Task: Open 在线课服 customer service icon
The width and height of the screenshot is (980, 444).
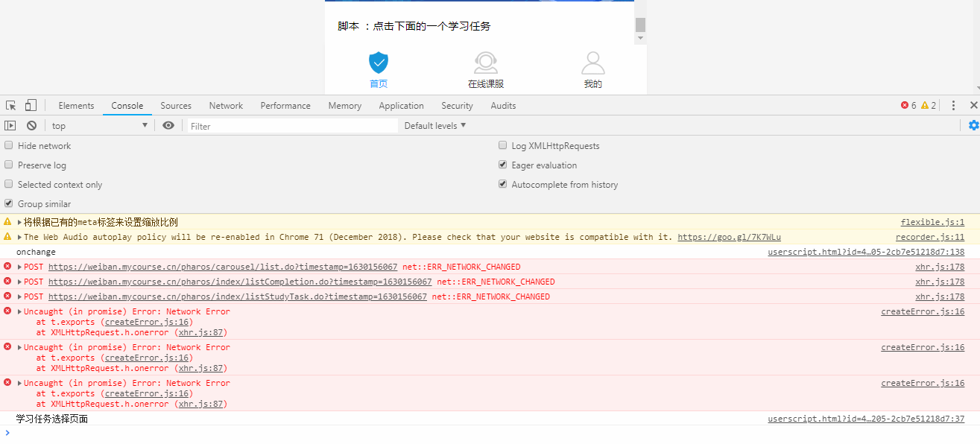Action: pyautogui.click(x=486, y=63)
